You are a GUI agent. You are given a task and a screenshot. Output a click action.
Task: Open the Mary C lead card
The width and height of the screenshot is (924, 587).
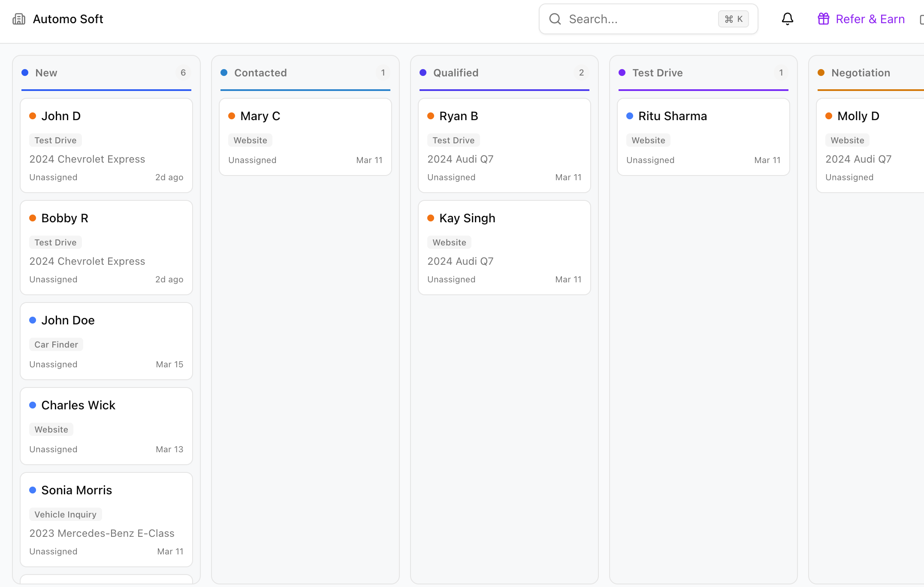click(x=305, y=137)
